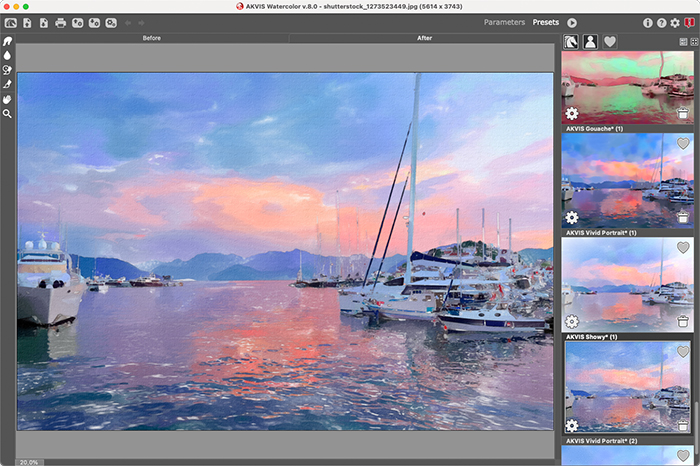
Task: Select the water drop Blur tool
Action: (8, 56)
